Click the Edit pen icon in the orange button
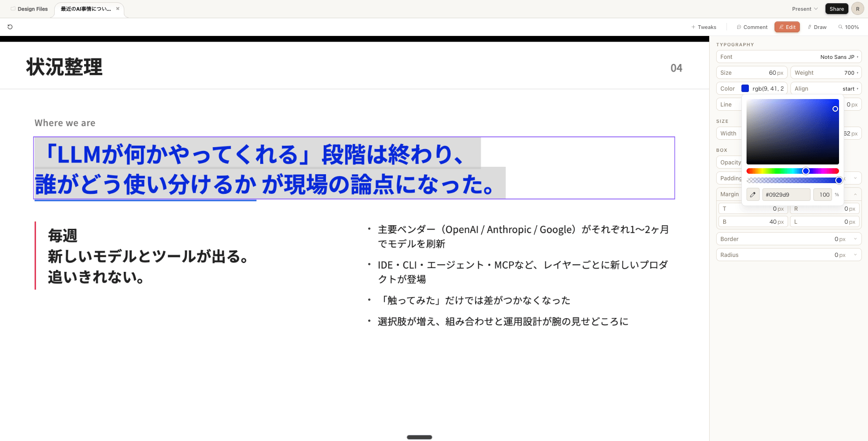Viewport: 868px width, 441px height. (x=781, y=27)
